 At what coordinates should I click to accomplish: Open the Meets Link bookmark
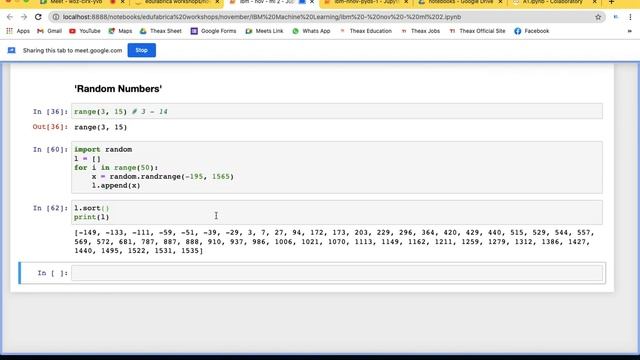click(264, 31)
